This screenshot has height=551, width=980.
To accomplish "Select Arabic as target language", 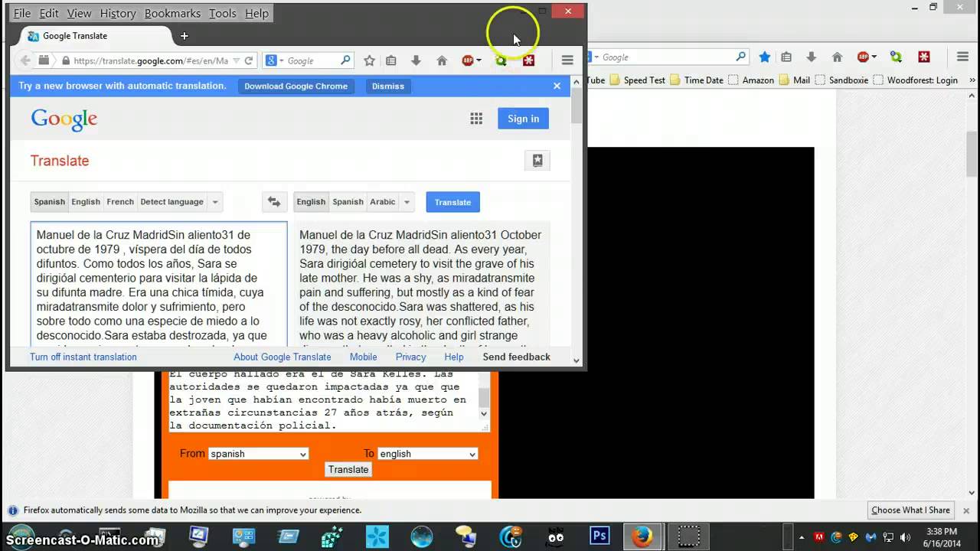I will (383, 202).
